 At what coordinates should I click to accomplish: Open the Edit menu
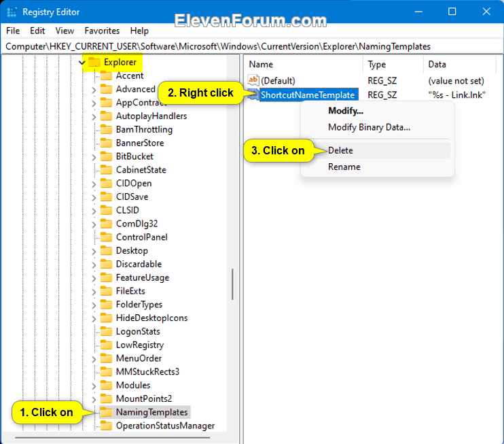tap(37, 31)
